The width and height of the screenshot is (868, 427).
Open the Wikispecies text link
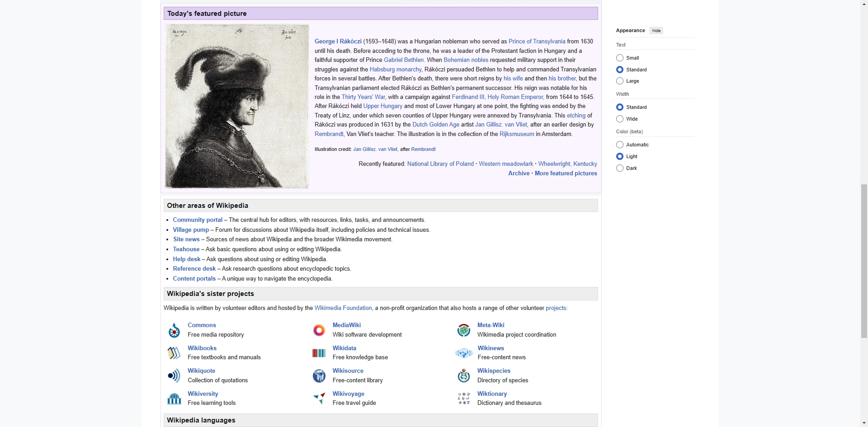click(494, 371)
